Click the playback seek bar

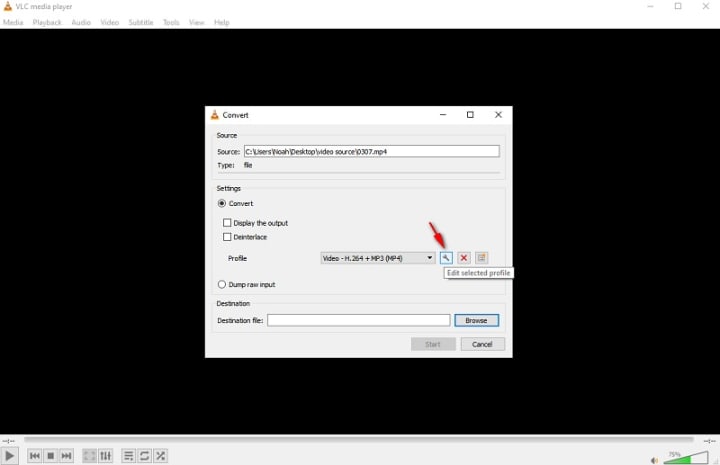pyautogui.click(x=359, y=440)
